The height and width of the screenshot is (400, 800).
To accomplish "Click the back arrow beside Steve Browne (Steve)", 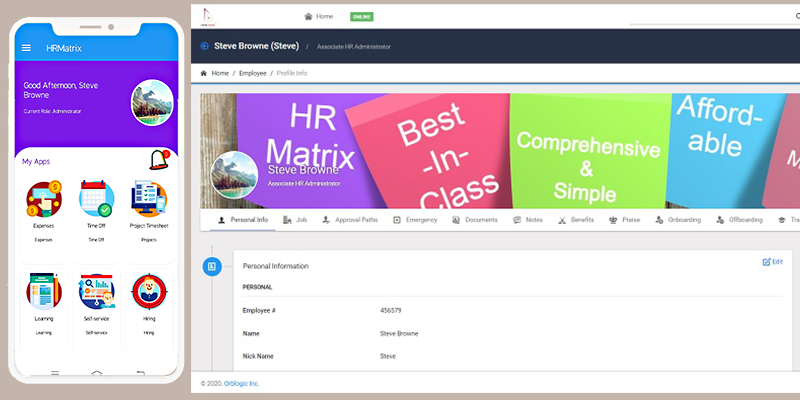I will click(x=205, y=46).
